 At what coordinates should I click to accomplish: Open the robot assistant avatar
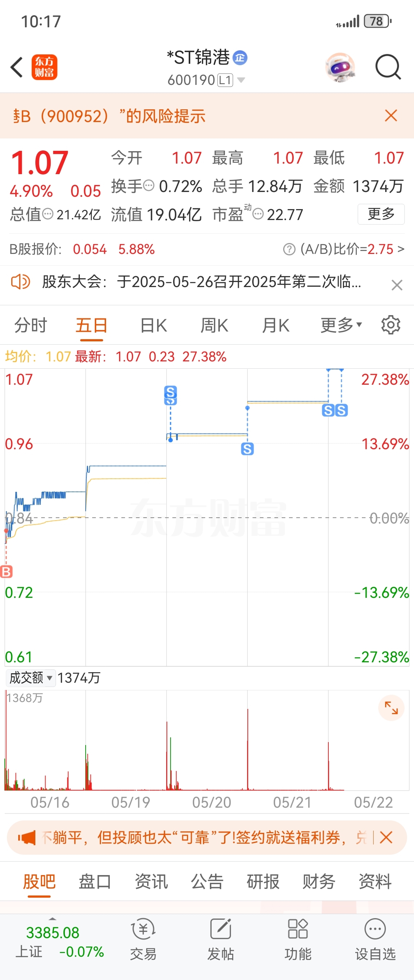point(340,67)
